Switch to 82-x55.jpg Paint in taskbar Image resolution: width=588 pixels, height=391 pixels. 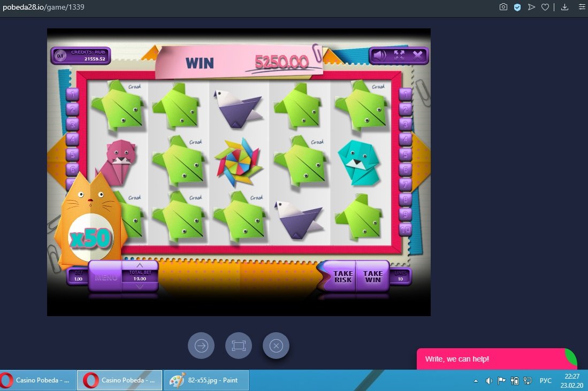tap(205, 380)
